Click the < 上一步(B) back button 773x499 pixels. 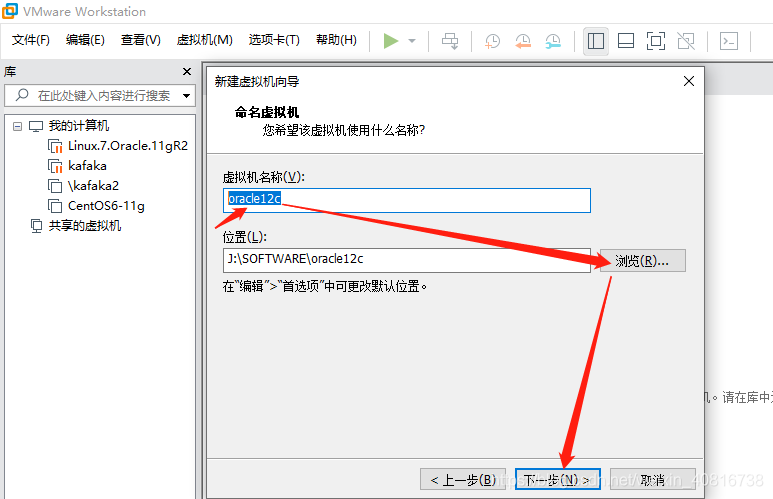pyautogui.click(x=463, y=479)
